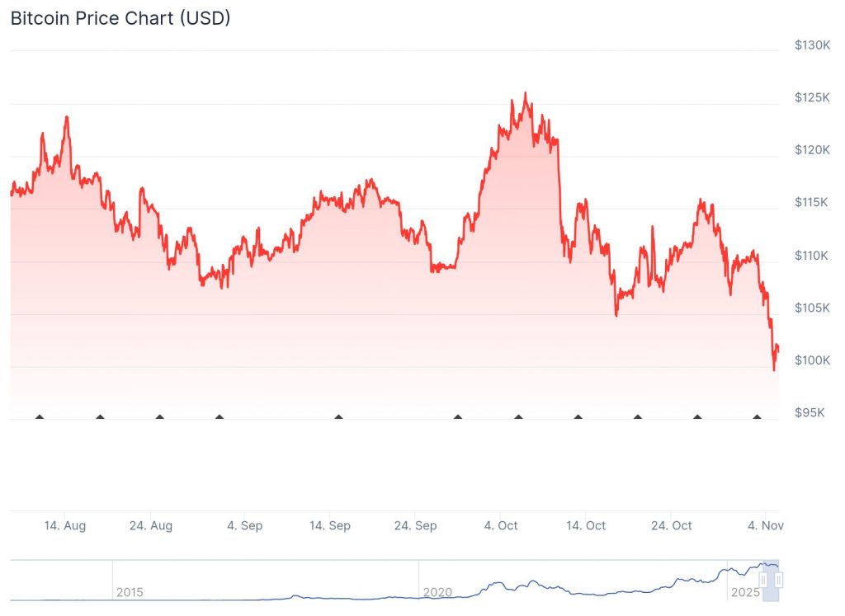Image resolution: width=845 pixels, height=616 pixels.
Task: Click the first diamond event marker
Action: point(40,417)
